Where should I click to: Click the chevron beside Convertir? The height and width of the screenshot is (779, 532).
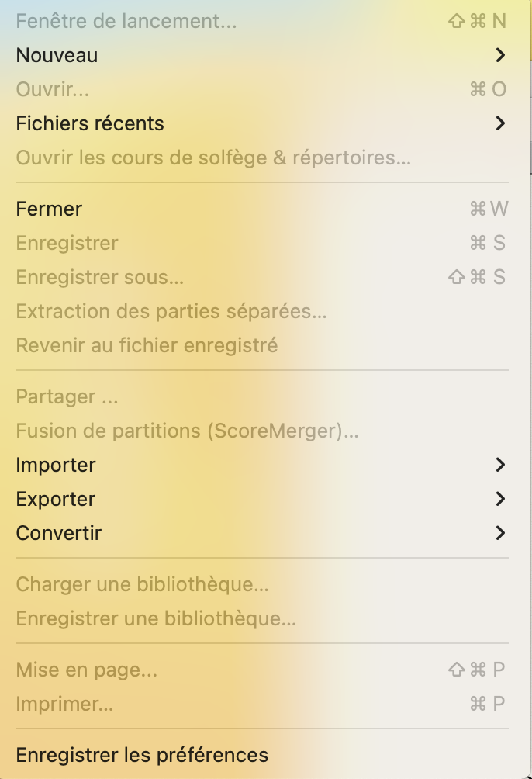500,533
